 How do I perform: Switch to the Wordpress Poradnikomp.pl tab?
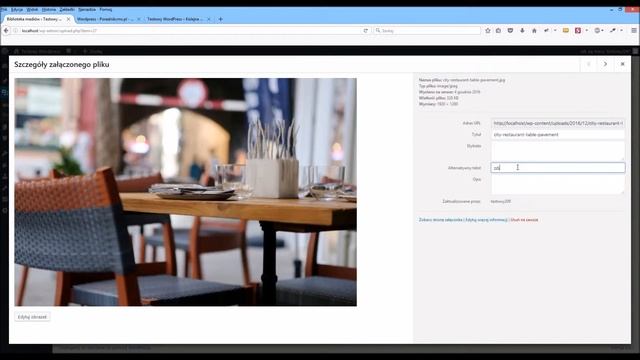coord(105,19)
